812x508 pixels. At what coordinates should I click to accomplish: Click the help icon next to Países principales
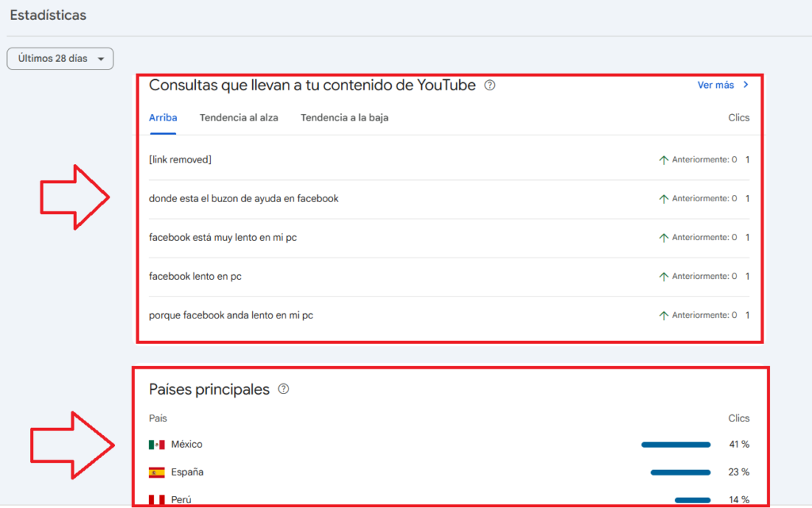point(283,389)
